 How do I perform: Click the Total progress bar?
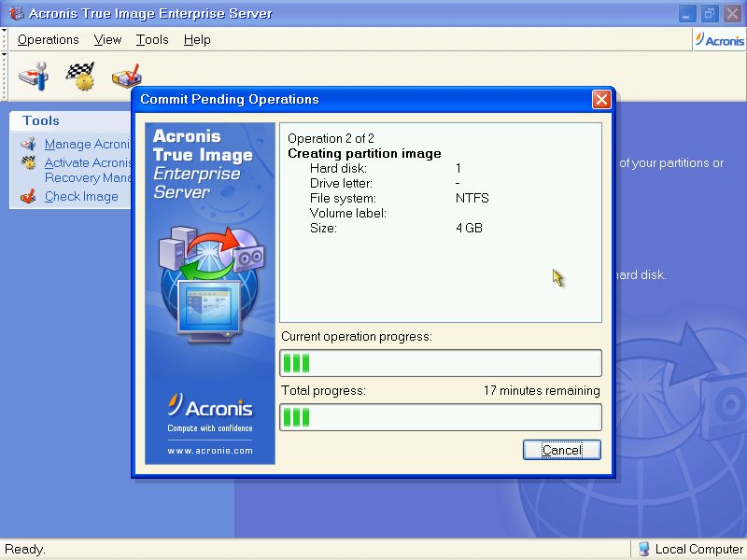(x=441, y=417)
